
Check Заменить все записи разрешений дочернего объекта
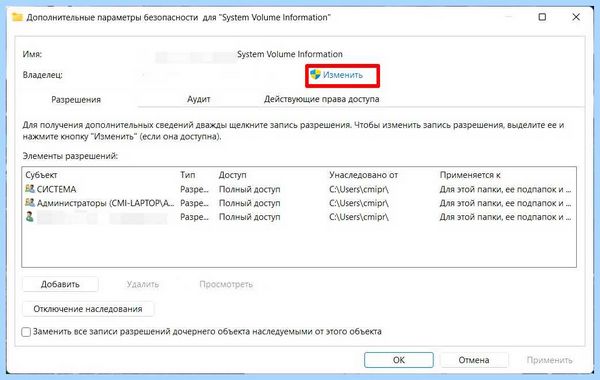coord(26,332)
